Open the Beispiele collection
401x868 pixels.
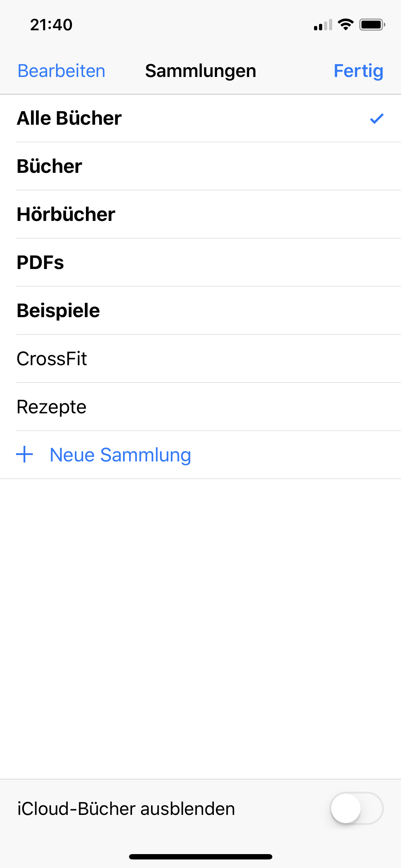tap(58, 311)
